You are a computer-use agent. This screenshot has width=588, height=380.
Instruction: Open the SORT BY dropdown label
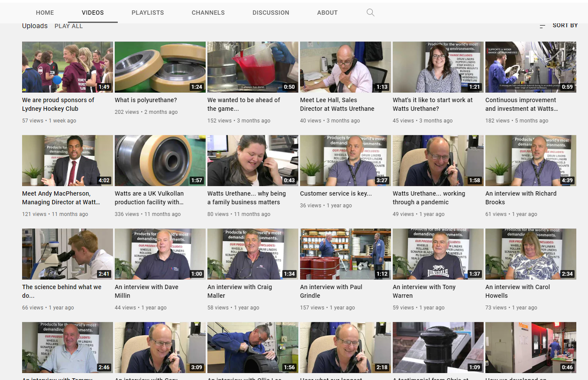click(565, 26)
